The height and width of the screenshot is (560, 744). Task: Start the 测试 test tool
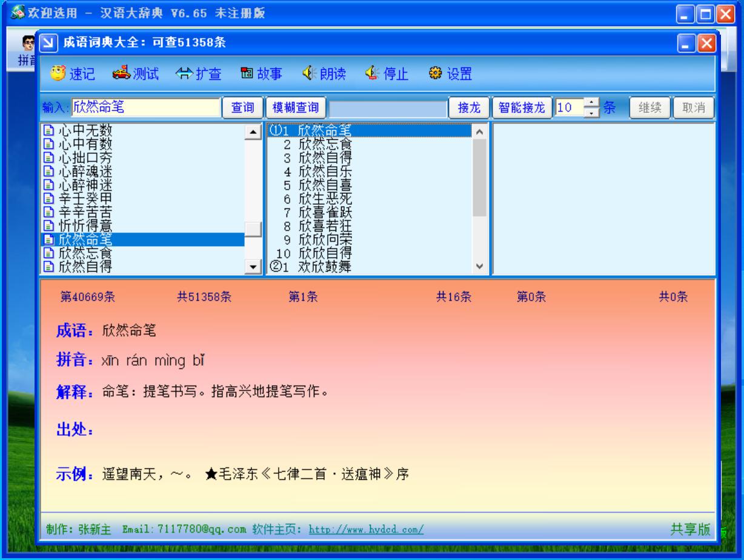click(135, 74)
